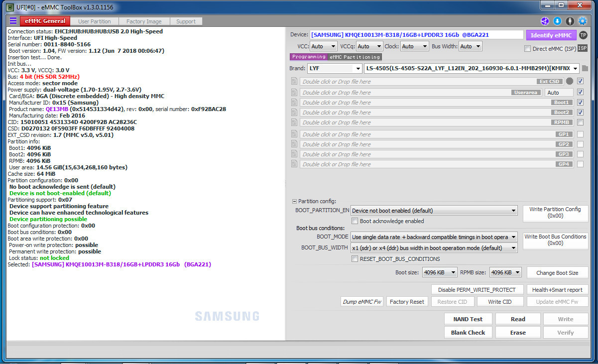The height and width of the screenshot is (364, 598).
Task: Open the Bus Width dropdown
Action: coord(471,46)
